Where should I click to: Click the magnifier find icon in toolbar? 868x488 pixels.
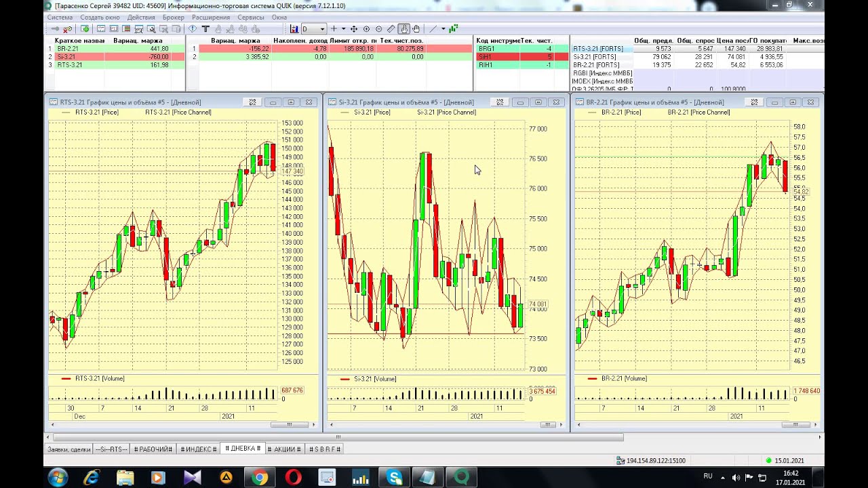tap(151, 29)
